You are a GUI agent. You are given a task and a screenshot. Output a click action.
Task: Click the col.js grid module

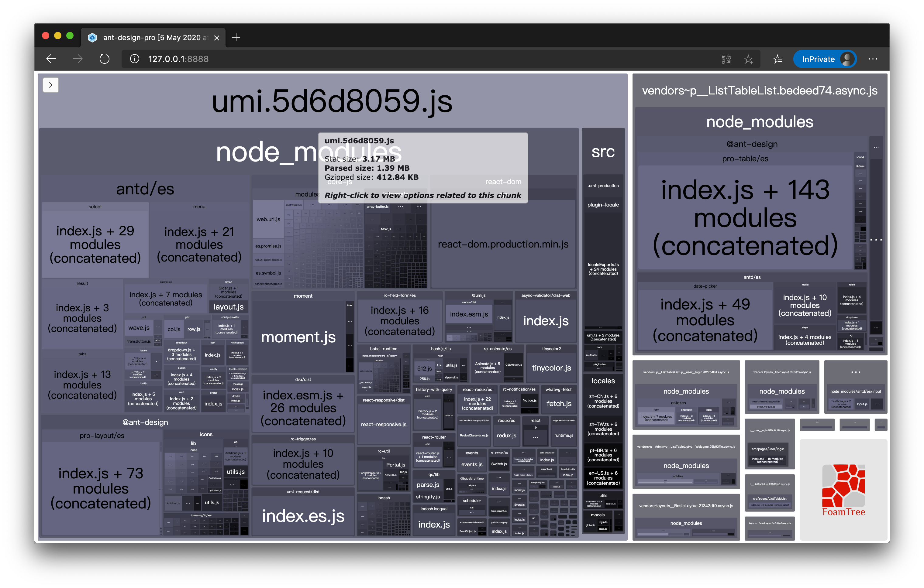pyautogui.click(x=174, y=329)
